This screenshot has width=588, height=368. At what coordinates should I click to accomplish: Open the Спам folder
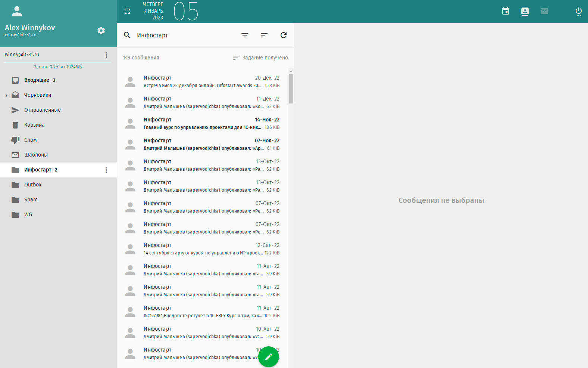(x=58, y=140)
